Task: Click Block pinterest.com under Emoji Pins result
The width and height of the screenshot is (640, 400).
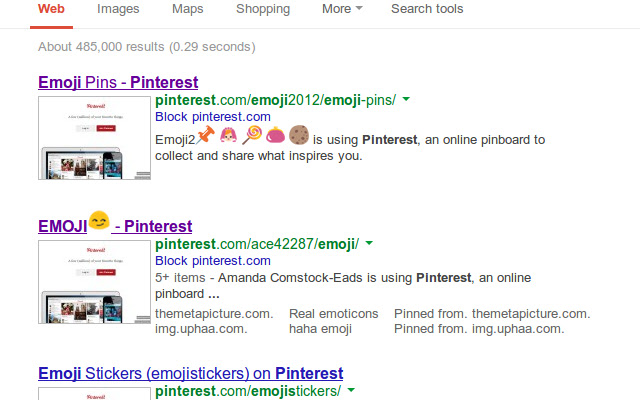Action: tap(213, 117)
